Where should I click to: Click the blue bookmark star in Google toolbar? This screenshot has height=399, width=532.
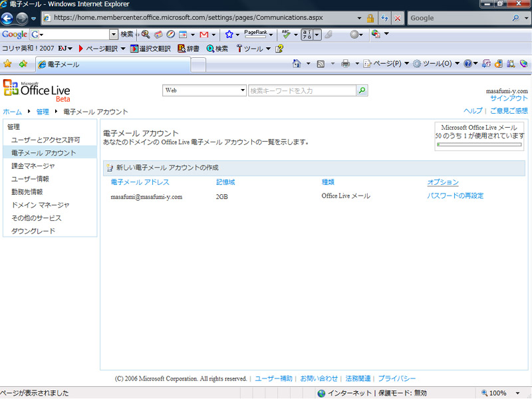point(229,35)
